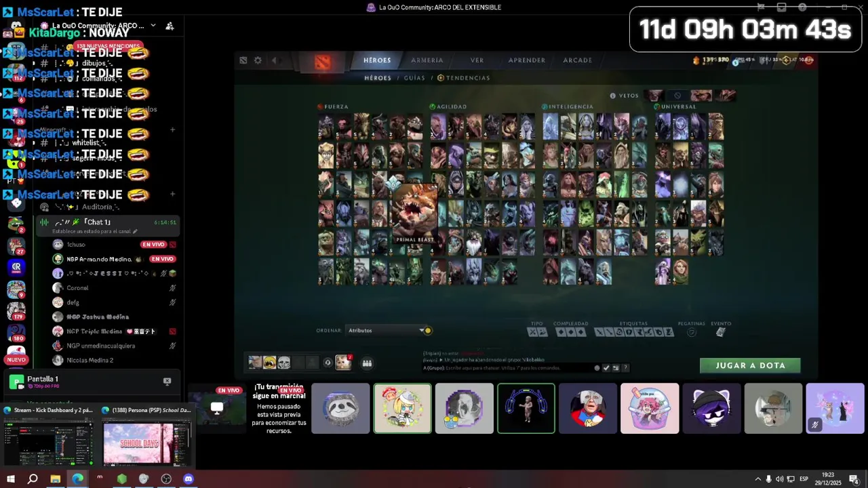Viewport: 868px width, 488px height.
Task: Jump to NUEVO unread servers indicator
Action: coord(16,360)
